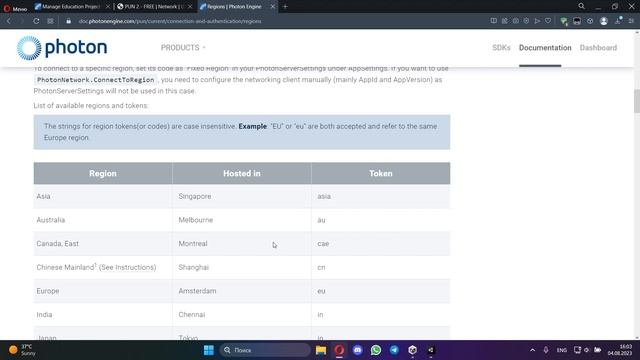
Task: Open Unity Hub from taskbar
Action: [x=413, y=350]
